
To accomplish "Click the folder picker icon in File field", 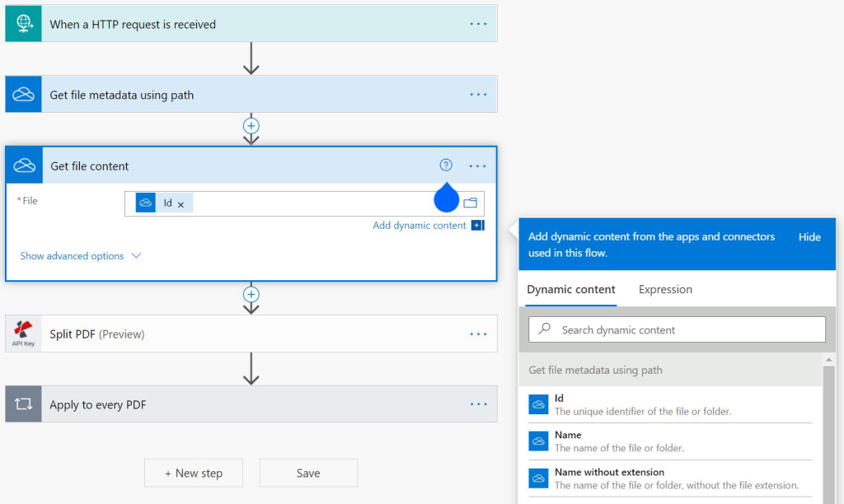I will [x=471, y=203].
